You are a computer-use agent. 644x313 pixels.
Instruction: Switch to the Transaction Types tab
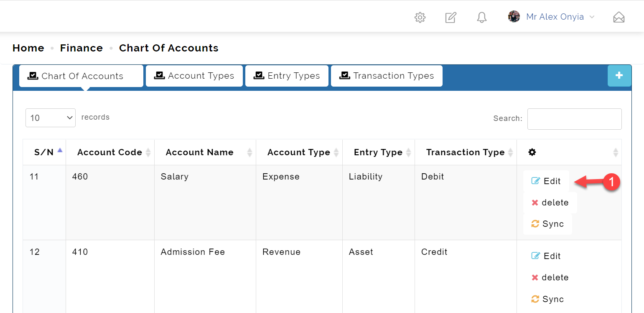(387, 76)
